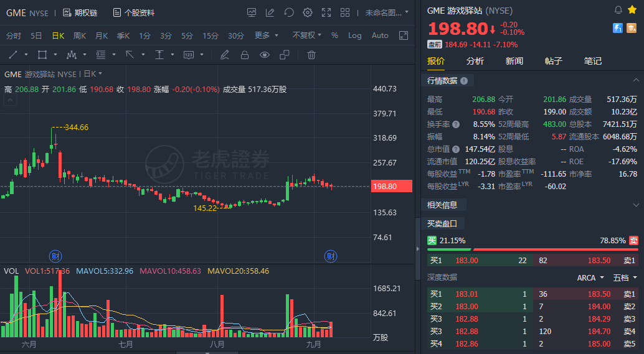Select the 日K daily candlestick period
644x354 pixels.
[x=58, y=35]
